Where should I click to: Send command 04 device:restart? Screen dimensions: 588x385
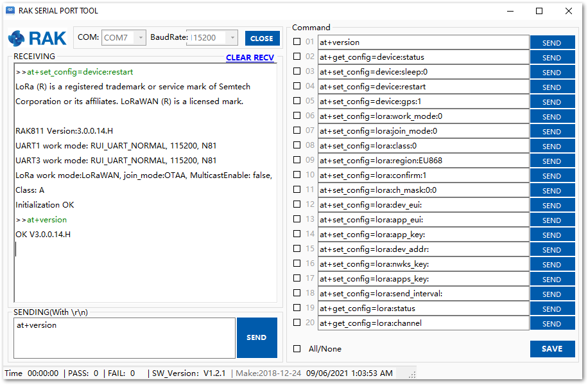[553, 87]
